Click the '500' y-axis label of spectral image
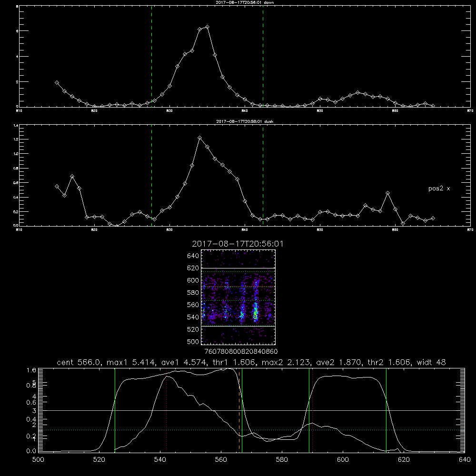476x476 pixels. click(x=193, y=342)
